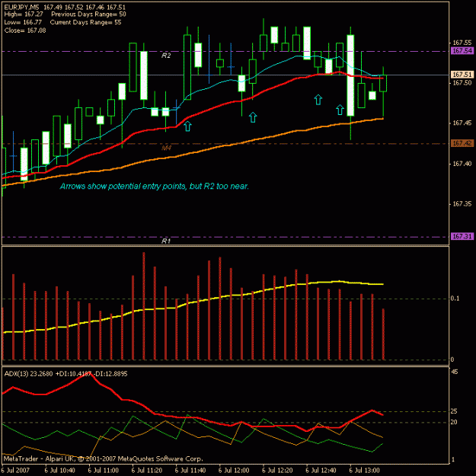This screenshot has width=476, height=476.
Task: Click the 167.35 price scale label
Action: click(x=462, y=204)
